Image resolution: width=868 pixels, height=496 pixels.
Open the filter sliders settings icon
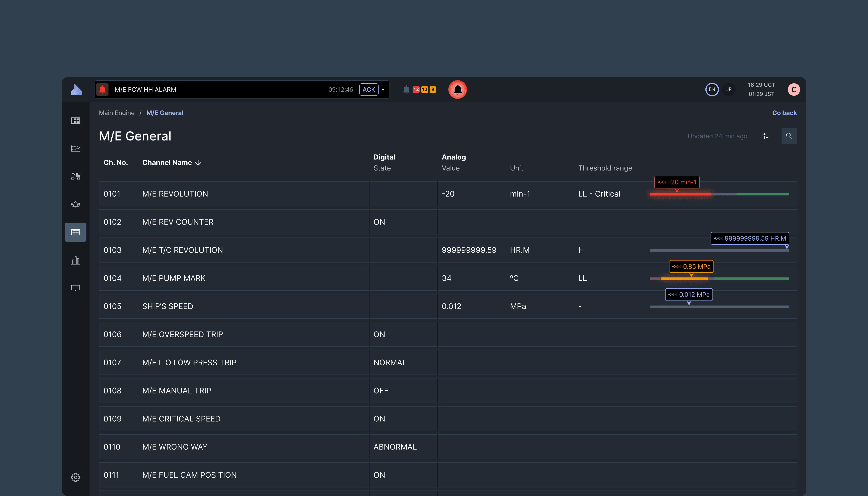click(x=764, y=136)
